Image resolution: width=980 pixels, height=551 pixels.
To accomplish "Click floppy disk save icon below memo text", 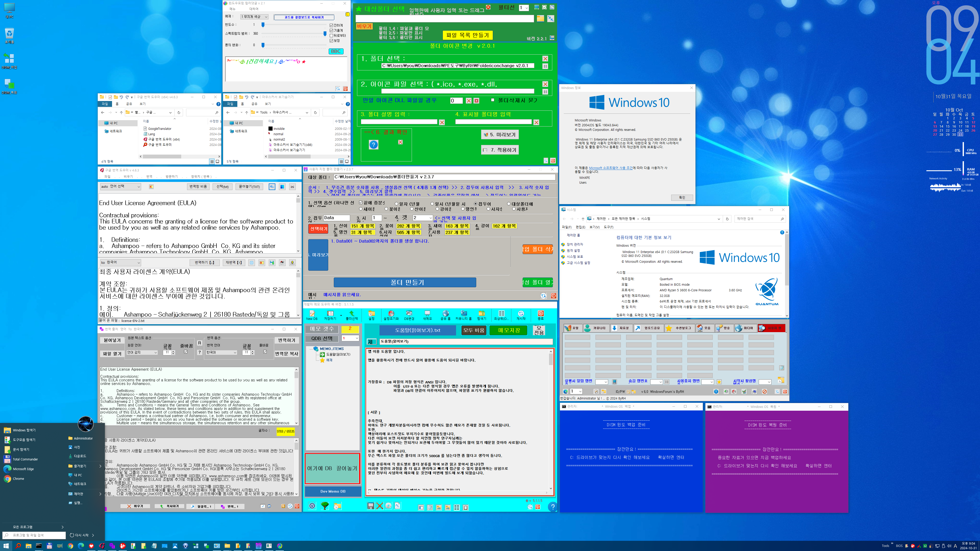I will (371, 506).
